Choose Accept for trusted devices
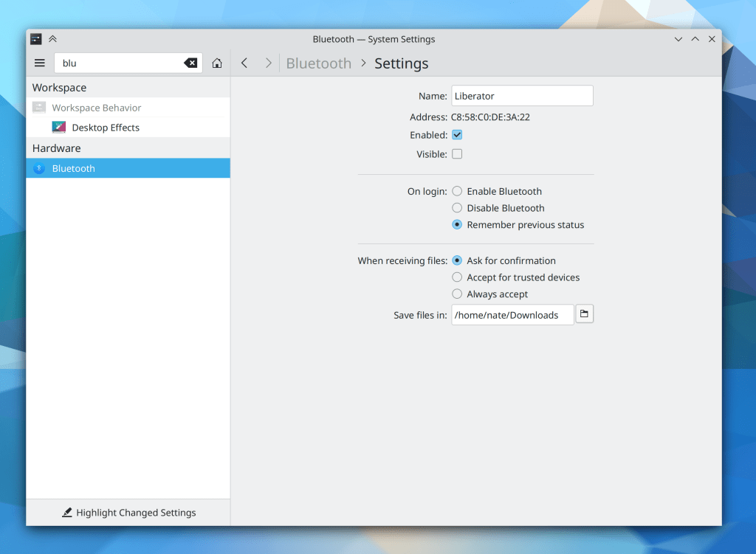Viewport: 756px width, 554px height. point(457,277)
